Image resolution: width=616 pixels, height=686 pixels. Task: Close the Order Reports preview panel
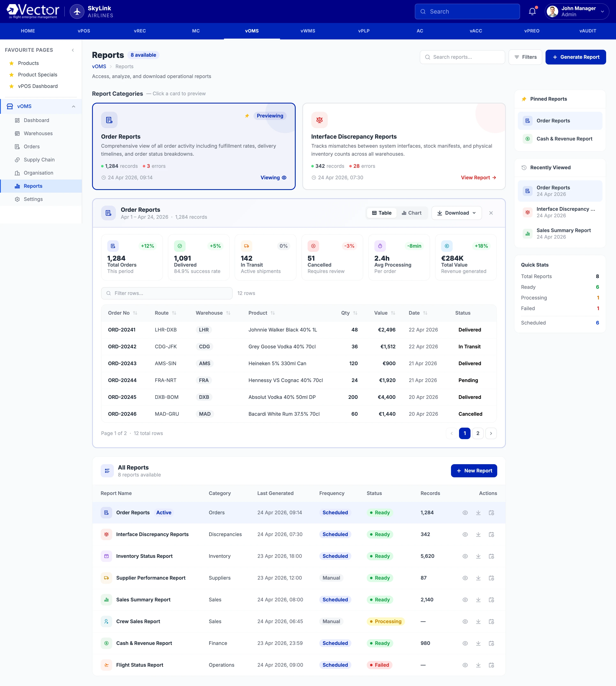point(491,213)
